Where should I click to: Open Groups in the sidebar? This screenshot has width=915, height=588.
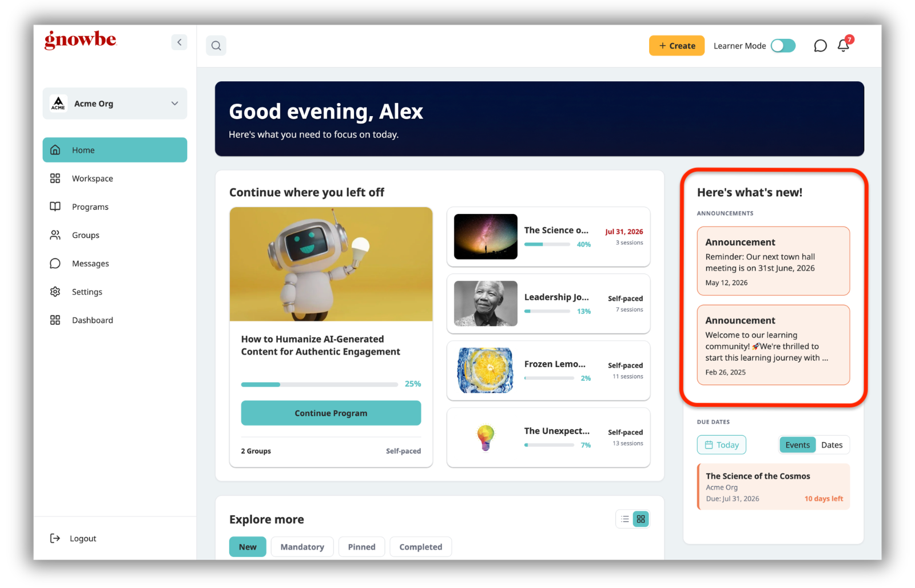tap(115, 235)
